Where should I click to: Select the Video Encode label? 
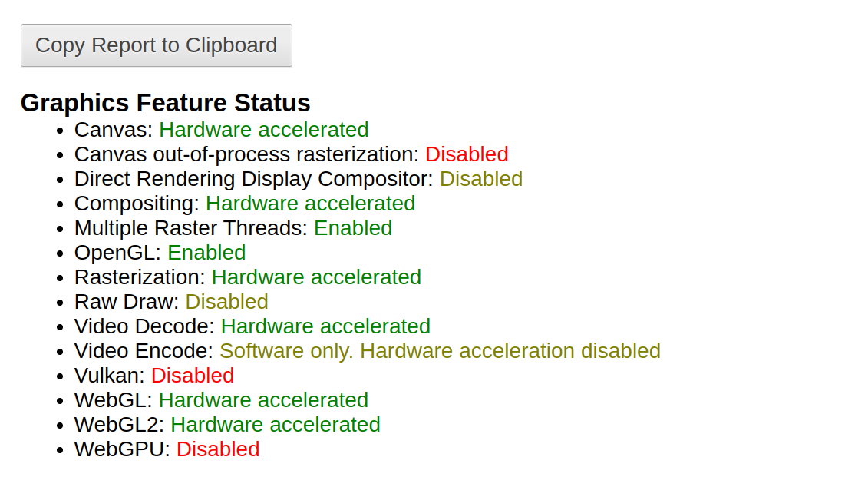[144, 351]
